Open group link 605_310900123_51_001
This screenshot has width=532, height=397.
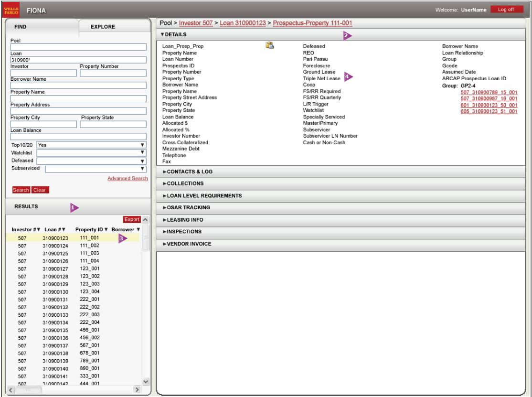(489, 111)
